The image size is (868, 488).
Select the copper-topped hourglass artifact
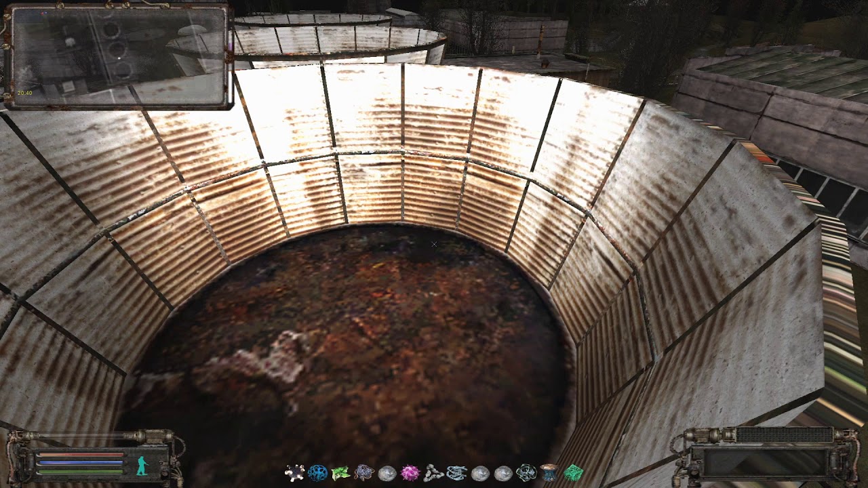click(x=549, y=472)
